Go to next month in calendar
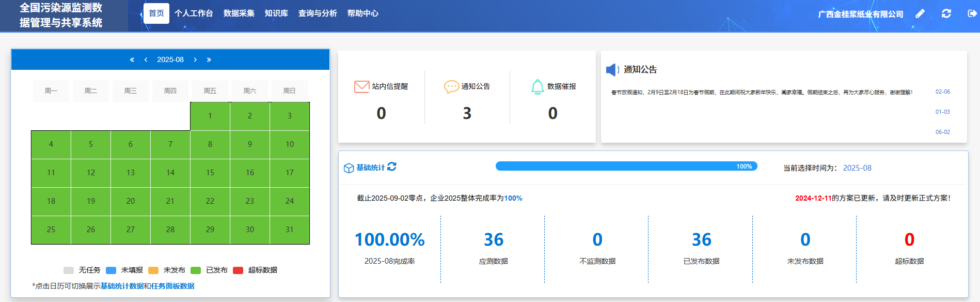The image size is (980, 302). 195,60
